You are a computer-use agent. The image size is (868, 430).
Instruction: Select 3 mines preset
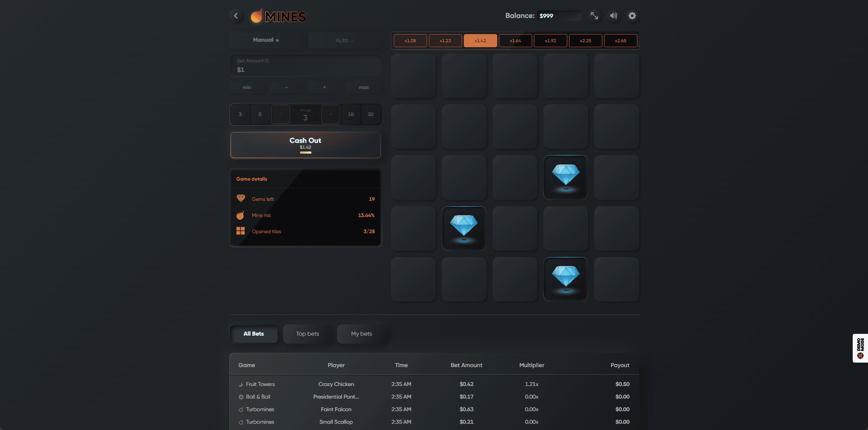[240, 114]
